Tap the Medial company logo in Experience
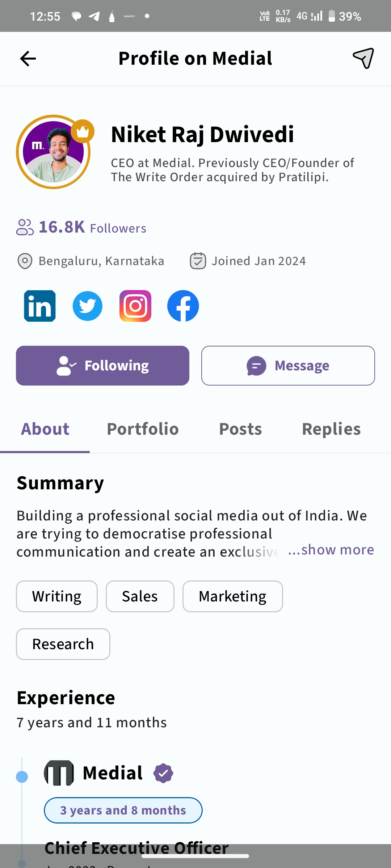 [59, 773]
